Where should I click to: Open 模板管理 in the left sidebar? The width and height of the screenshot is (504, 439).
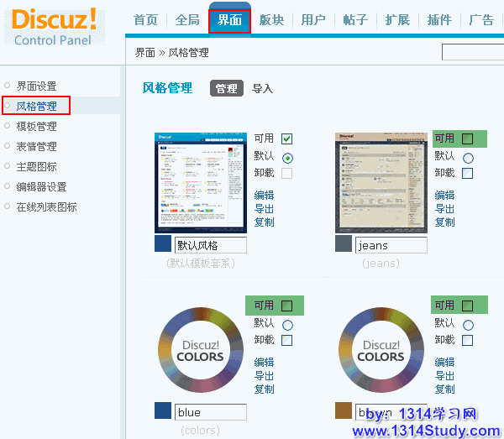(37, 127)
